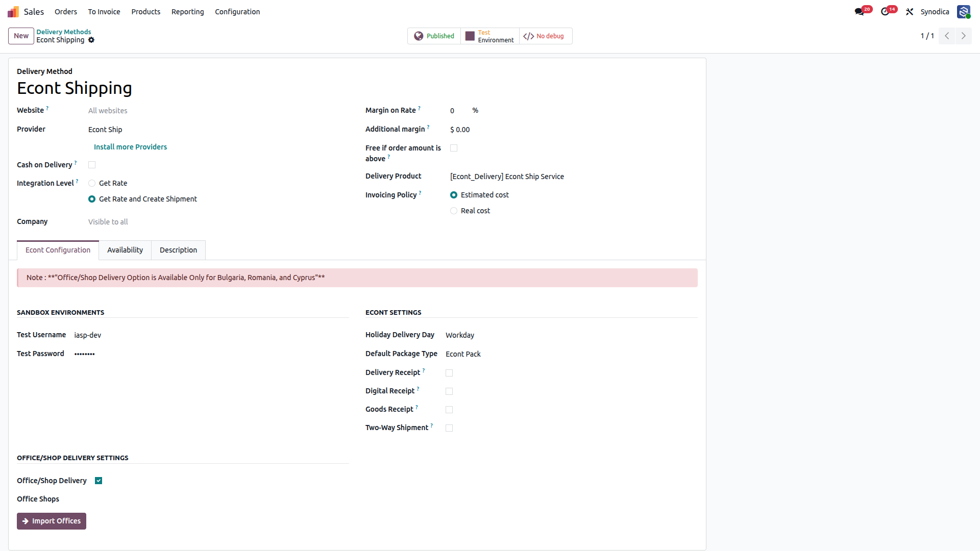Click the 1 / 1 pager counter
The width and height of the screenshot is (980, 551).
tap(927, 36)
